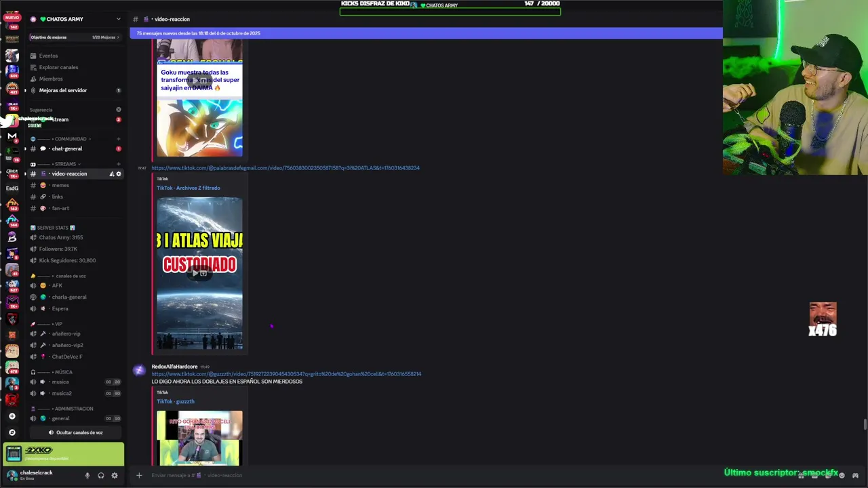Dismiss the Sugerencia suggestion with its X

tap(119, 110)
